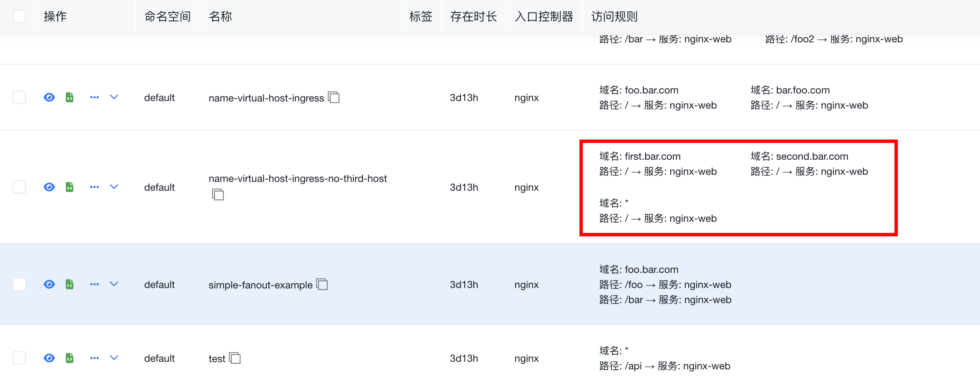View details of name-virtual-host-ingress via eye icon
980x384 pixels.
point(49,97)
